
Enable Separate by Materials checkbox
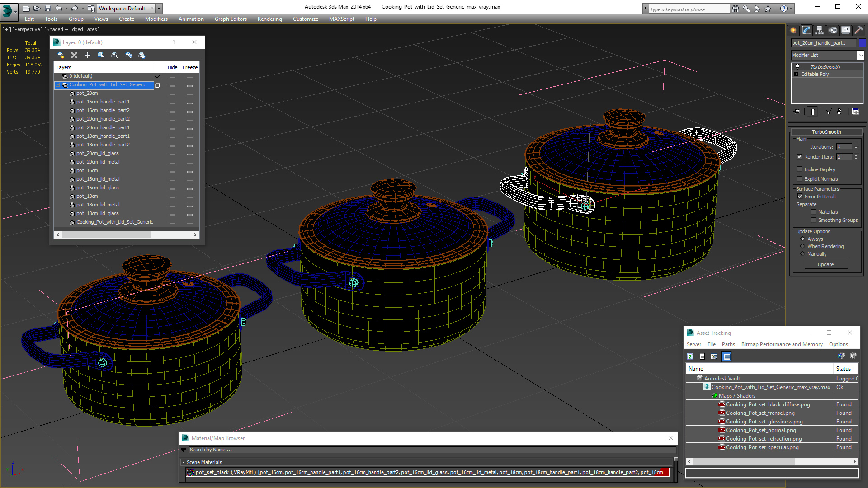tap(813, 212)
